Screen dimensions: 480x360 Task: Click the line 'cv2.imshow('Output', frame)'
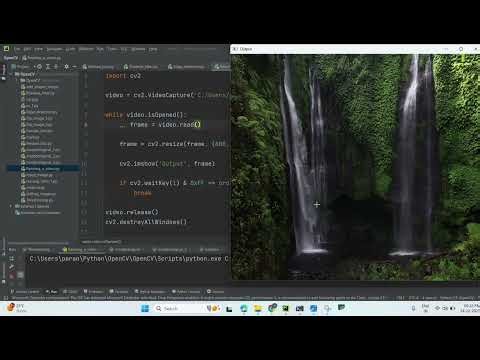click(x=167, y=164)
